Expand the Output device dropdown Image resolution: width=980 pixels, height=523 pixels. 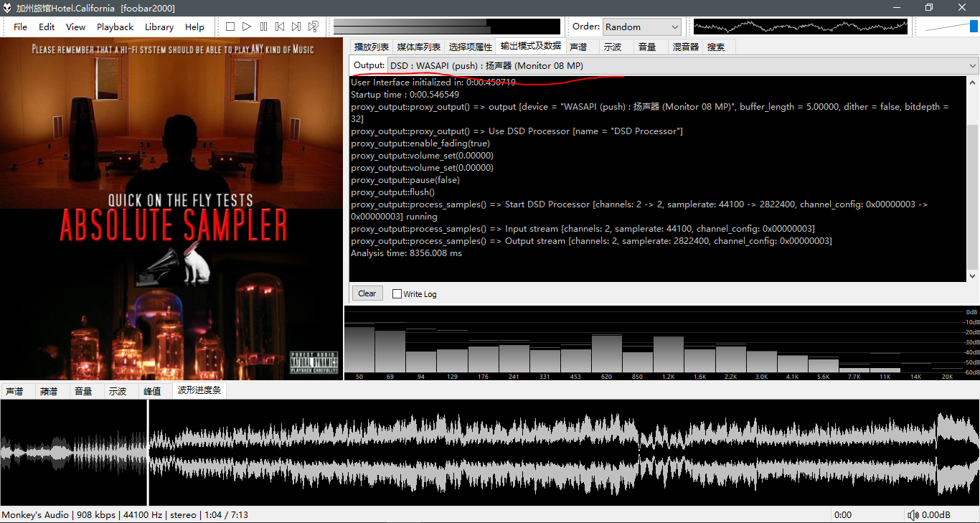973,66
